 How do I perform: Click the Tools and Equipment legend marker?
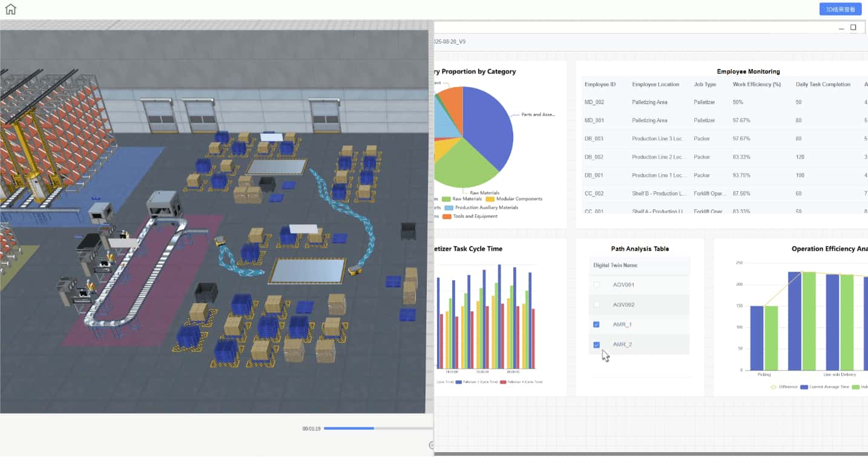pos(448,215)
